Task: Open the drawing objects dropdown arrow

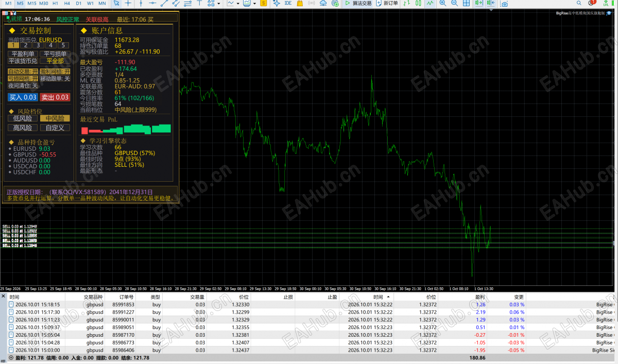Action: click(219, 3)
